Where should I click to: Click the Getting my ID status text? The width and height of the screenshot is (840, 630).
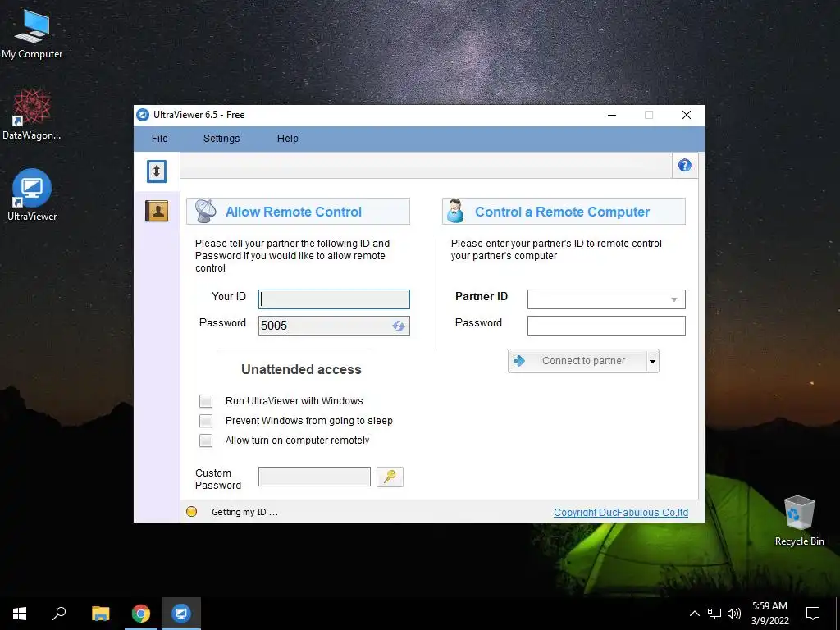pos(244,512)
